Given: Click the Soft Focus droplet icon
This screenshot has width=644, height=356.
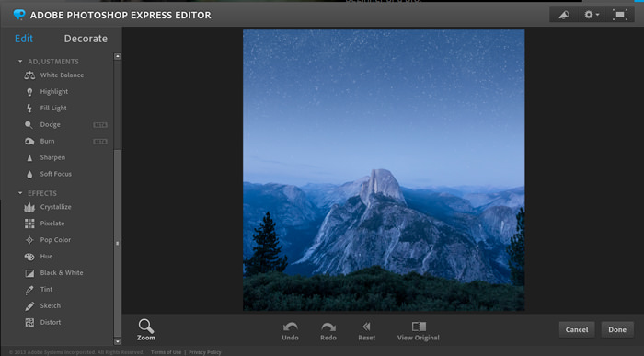Looking at the screenshot, I should [x=29, y=175].
